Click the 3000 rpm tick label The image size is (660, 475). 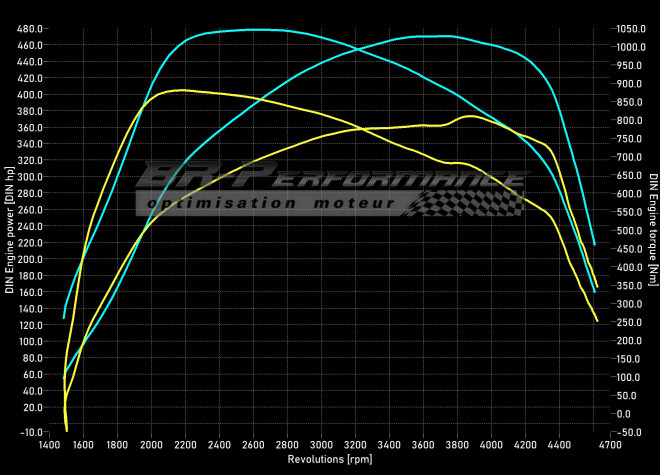click(x=322, y=446)
